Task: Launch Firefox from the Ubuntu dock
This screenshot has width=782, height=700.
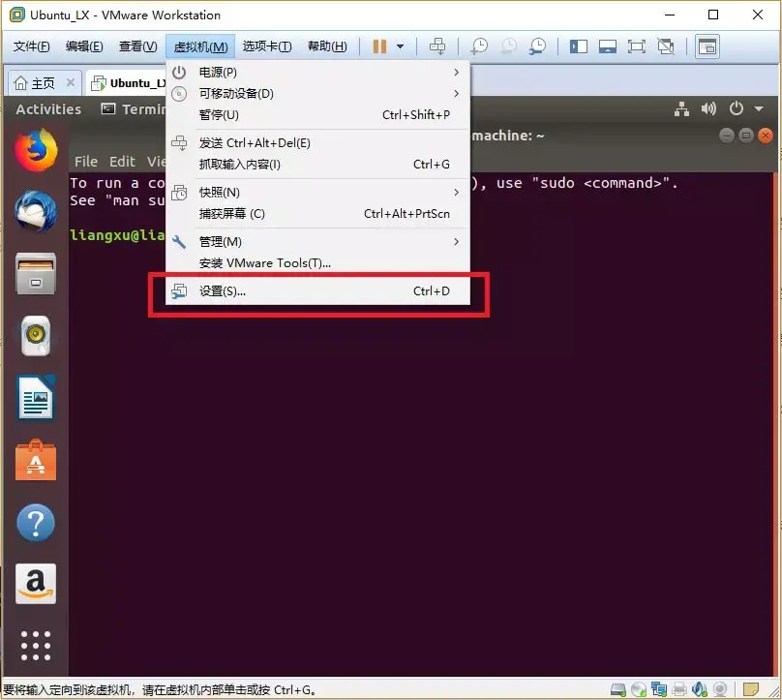Action: pyautogui.click(x=36, y=150)
